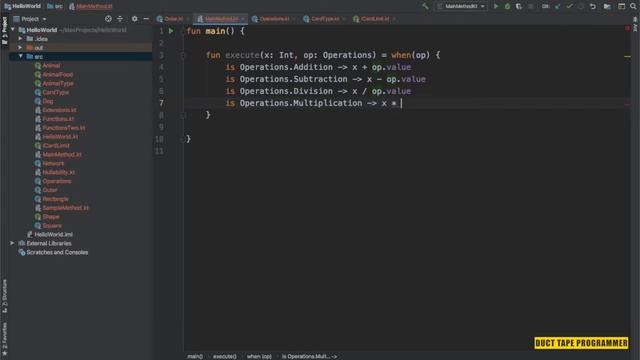Click the Debug bug icon in toolbar
The width and height of the screenshot is (640, 360).
507,6
